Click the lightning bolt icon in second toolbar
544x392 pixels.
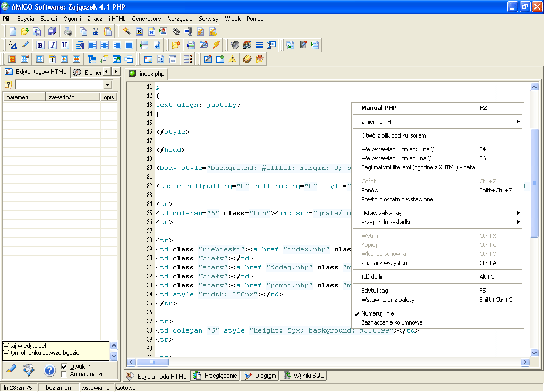click(x=216, y=45)
